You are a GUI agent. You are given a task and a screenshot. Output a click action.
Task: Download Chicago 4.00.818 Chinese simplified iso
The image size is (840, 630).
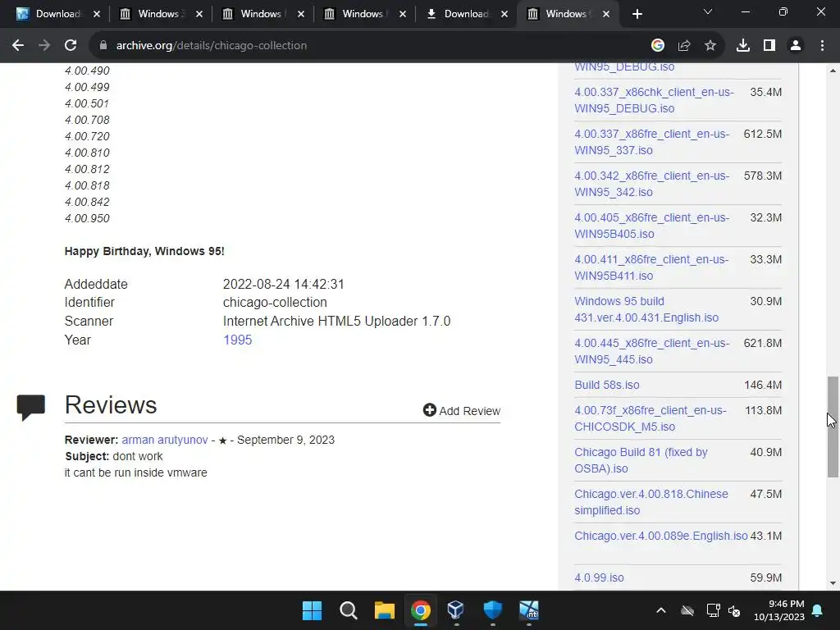(651, 502)
